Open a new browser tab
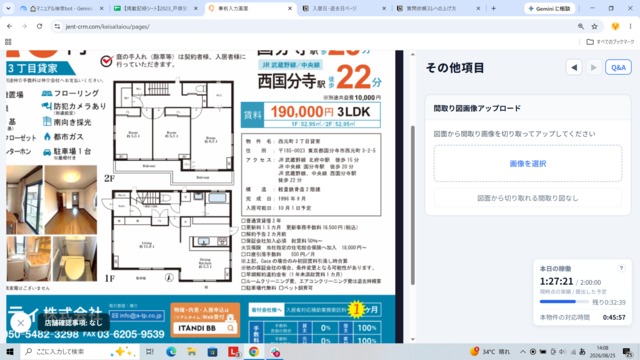Image resolution: width=640 pixels, height=360 pixels. coord(493,8)
